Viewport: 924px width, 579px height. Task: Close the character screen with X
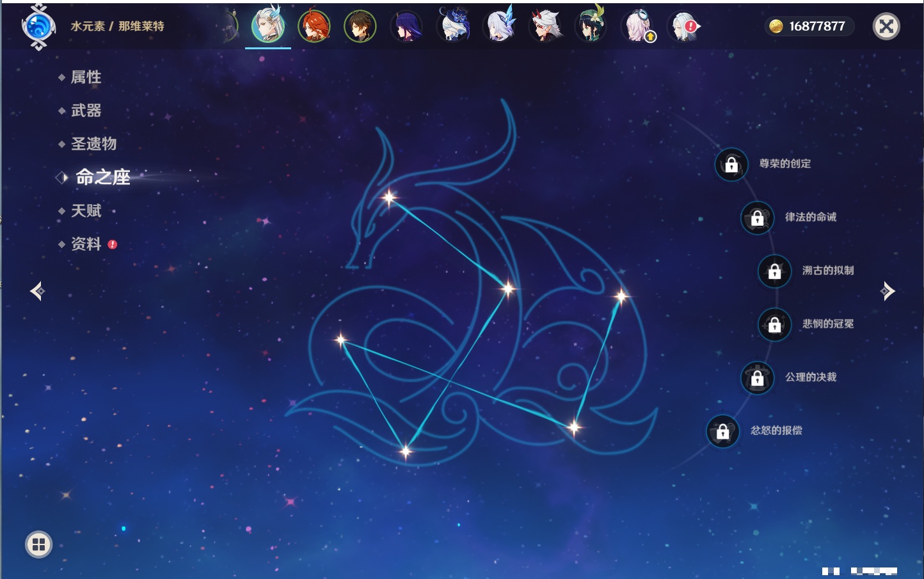tap(886, 26)
